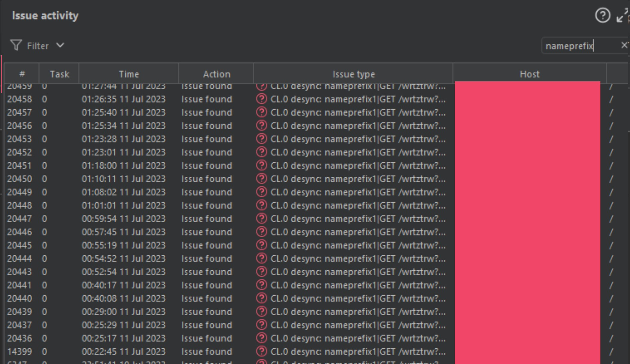Click task value 0 in row 20450
This screenshot has height=364, width=630.
45,179
